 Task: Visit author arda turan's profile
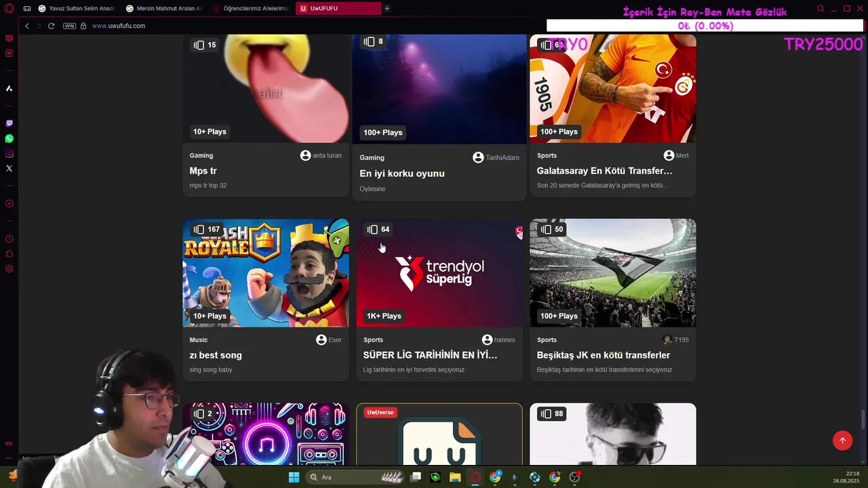tap(321, 155)
